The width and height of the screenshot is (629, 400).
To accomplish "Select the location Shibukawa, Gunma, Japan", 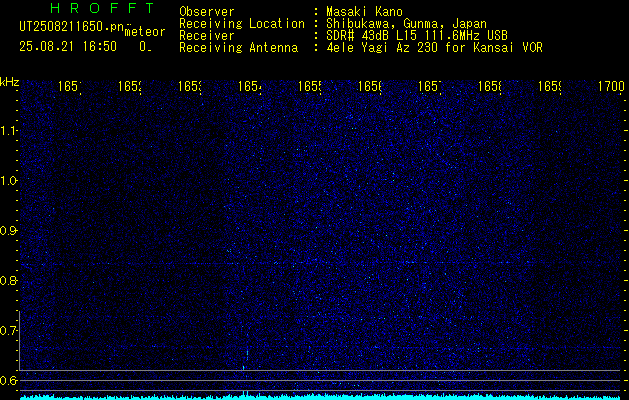I will (406, 24).
